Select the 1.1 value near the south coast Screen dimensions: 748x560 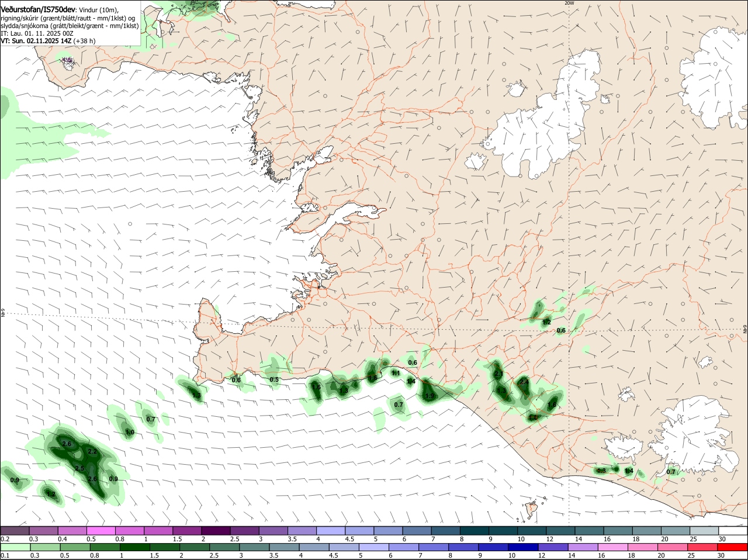[396, 373]
